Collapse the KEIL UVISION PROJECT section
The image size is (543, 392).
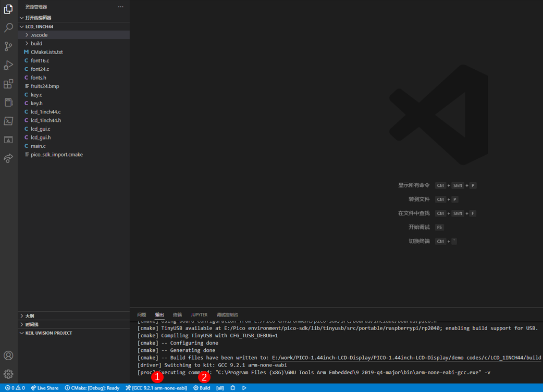point(74,333)
